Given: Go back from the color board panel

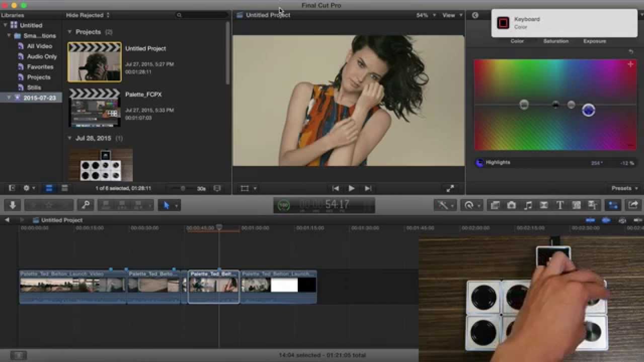Looking at the screenshot, I should (x=475, y=15).
